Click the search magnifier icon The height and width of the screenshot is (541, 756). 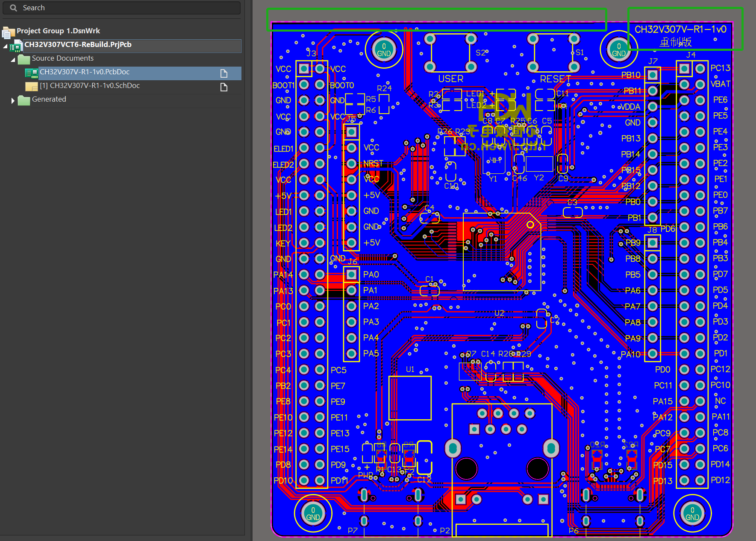point(14,8)
